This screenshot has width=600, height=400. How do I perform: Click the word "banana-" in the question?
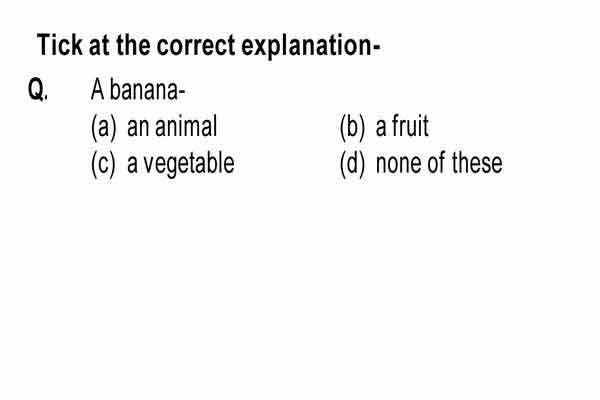tap(147, 90)
